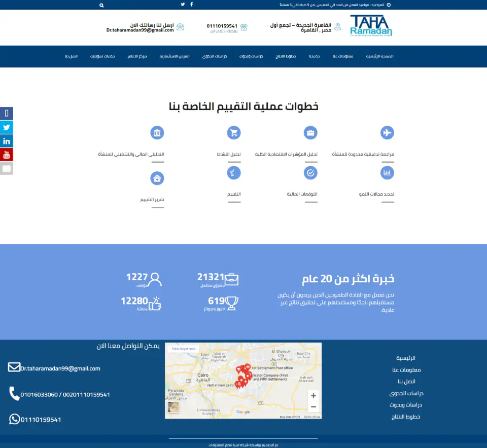Screen dimensions: 487x448
Task: Switch the map to the satellite thumbnail view
Action: (173, 407)
